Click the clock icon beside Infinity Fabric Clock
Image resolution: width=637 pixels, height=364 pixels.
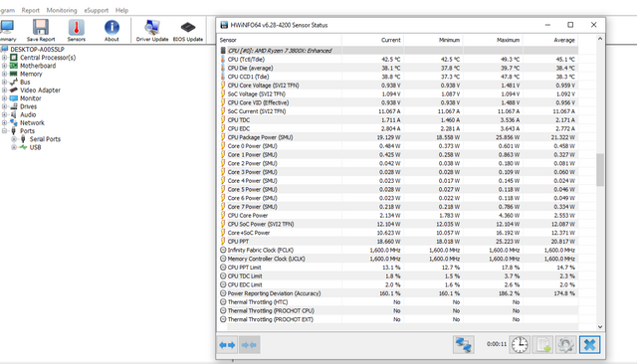223,250
